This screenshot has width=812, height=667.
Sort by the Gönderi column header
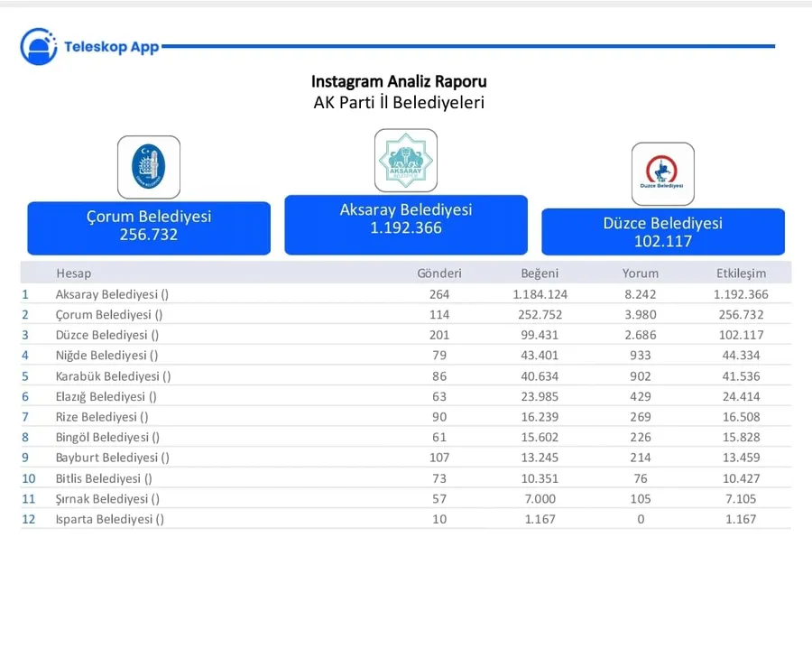coord(439,273)
